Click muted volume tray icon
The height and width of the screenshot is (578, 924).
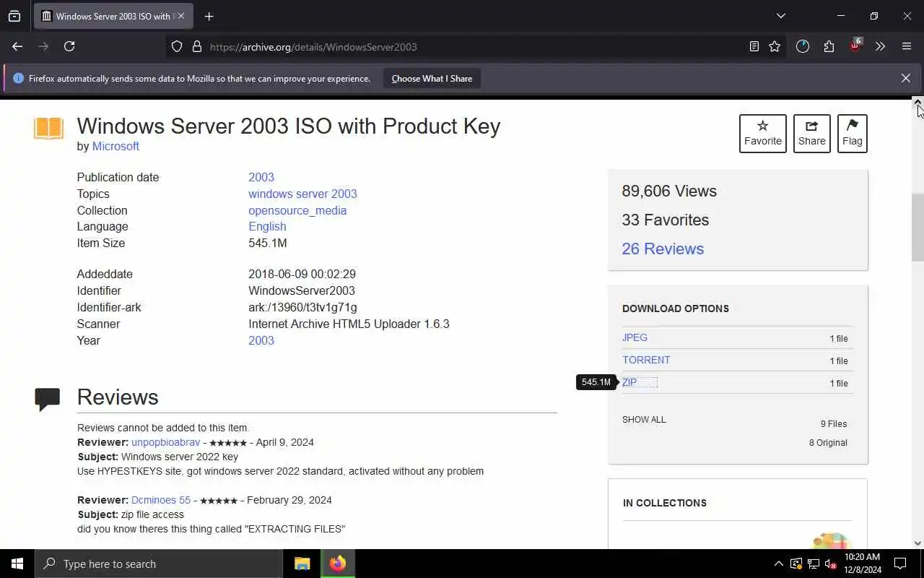coord(830,564)
